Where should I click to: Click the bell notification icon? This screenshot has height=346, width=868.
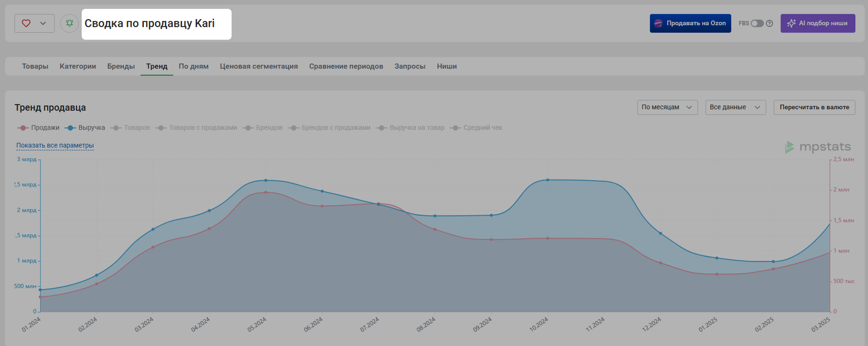tap(70, 23)
